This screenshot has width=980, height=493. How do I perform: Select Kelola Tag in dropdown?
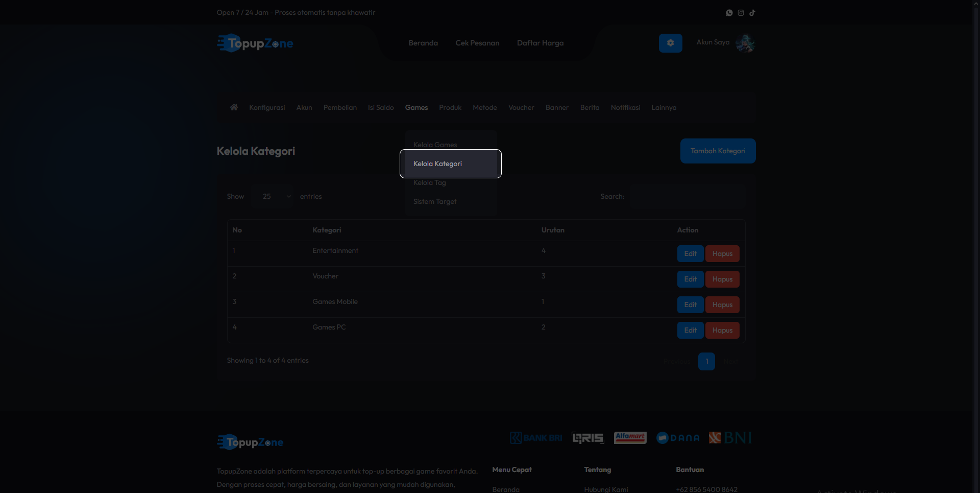click(451, 182)
